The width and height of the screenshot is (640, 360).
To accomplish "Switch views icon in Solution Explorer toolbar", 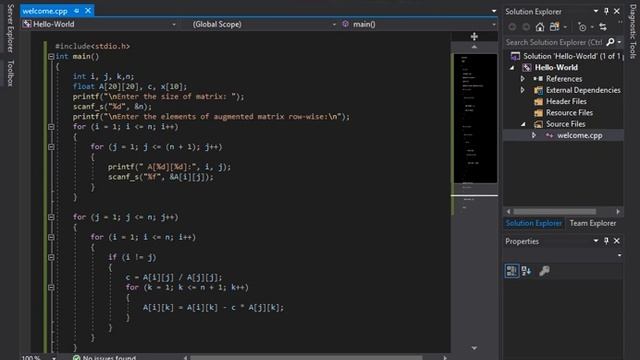I will 554,27.
